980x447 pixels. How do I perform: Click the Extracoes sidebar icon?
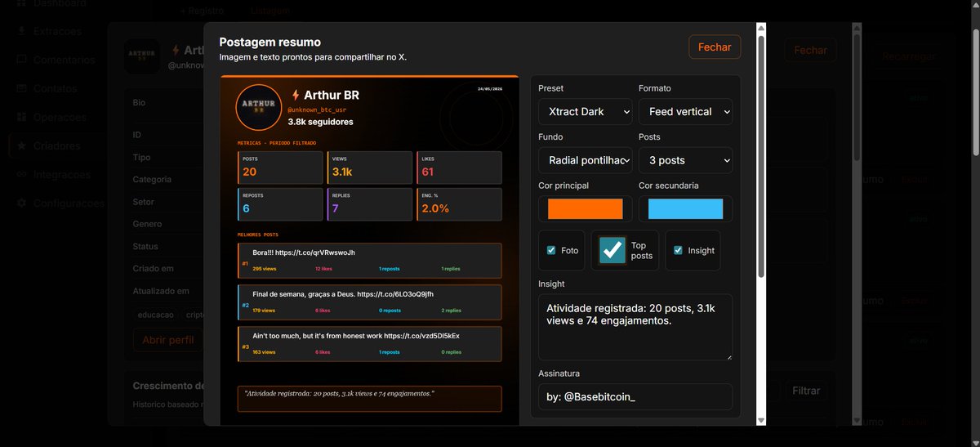[x=21, y=31]
